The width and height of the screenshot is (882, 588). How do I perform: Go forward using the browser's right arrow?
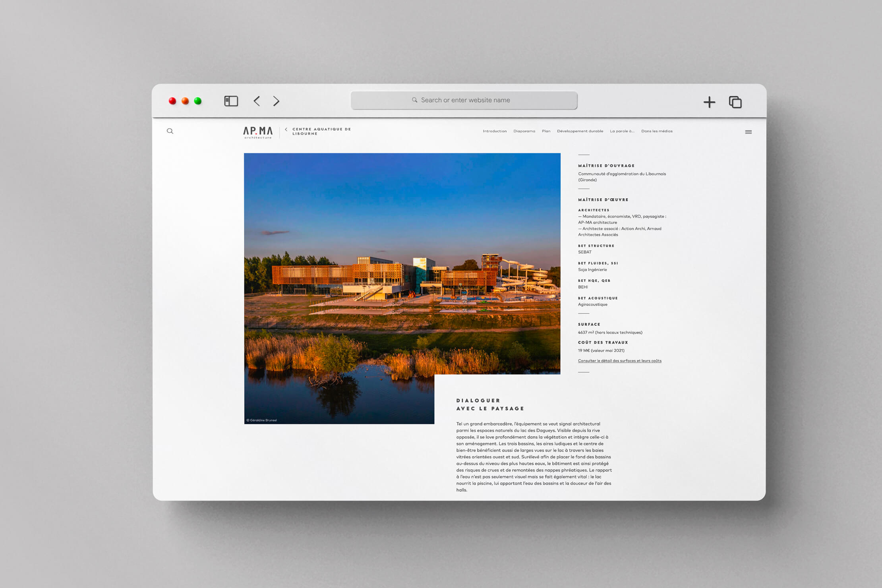tap(277, 101)
